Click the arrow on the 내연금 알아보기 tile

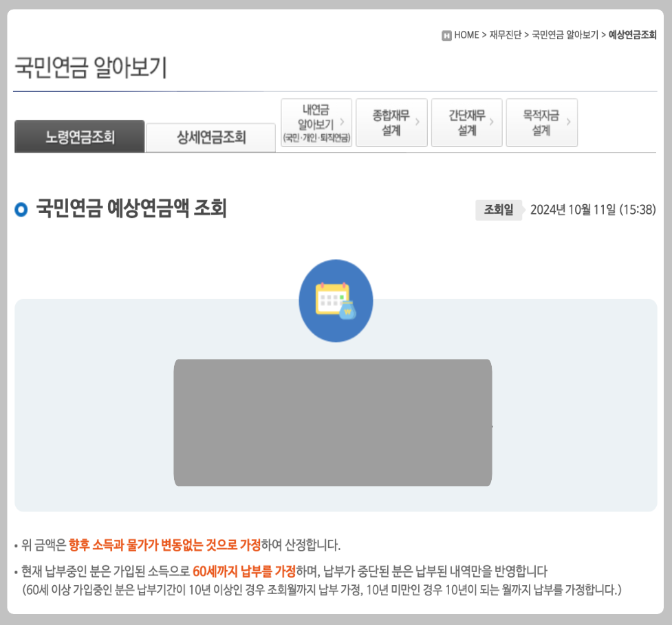click(x=342, y=122)
